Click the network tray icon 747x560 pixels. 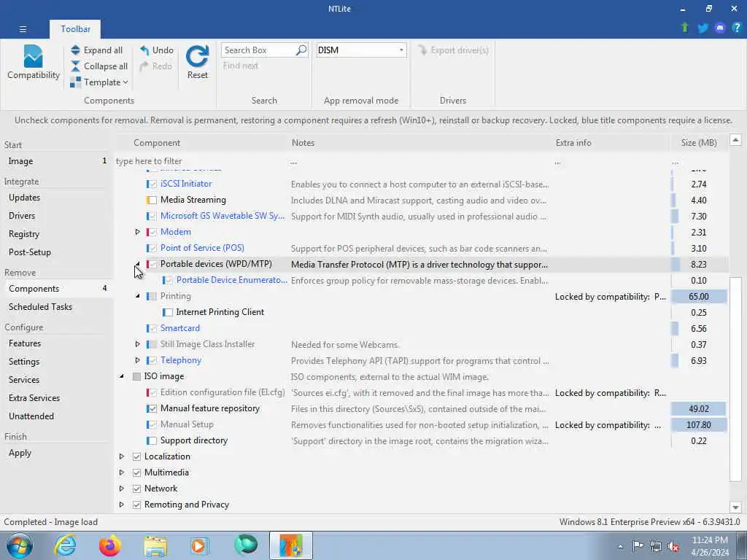point(656,546)
